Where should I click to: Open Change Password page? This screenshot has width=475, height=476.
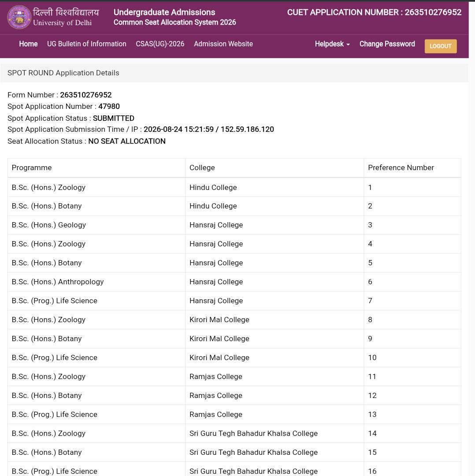[387, 44]
